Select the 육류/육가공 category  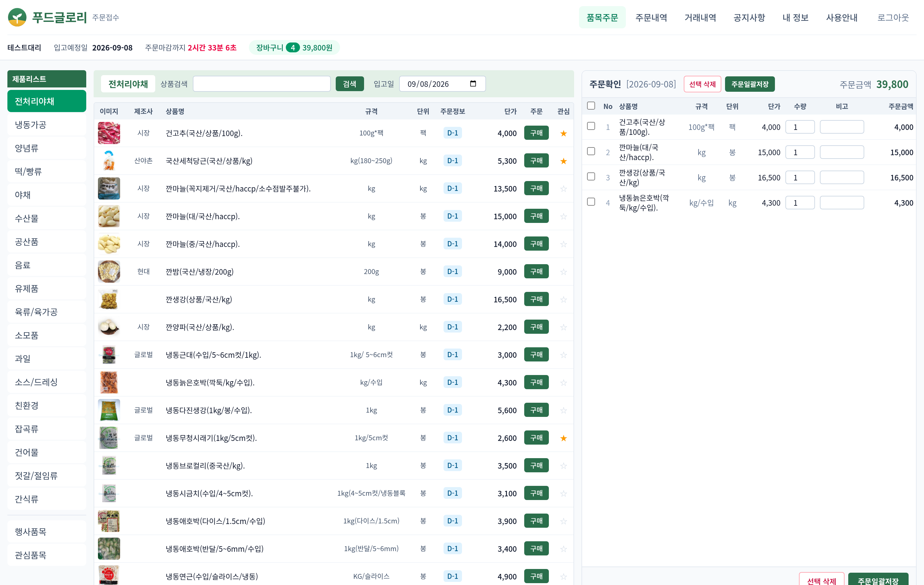point(47,312)
